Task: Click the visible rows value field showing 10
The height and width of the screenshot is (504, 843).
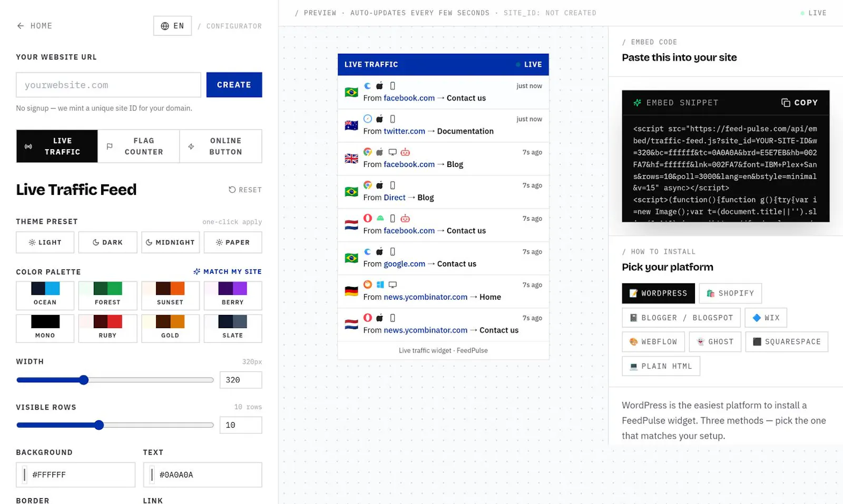Action: point(241,425)
